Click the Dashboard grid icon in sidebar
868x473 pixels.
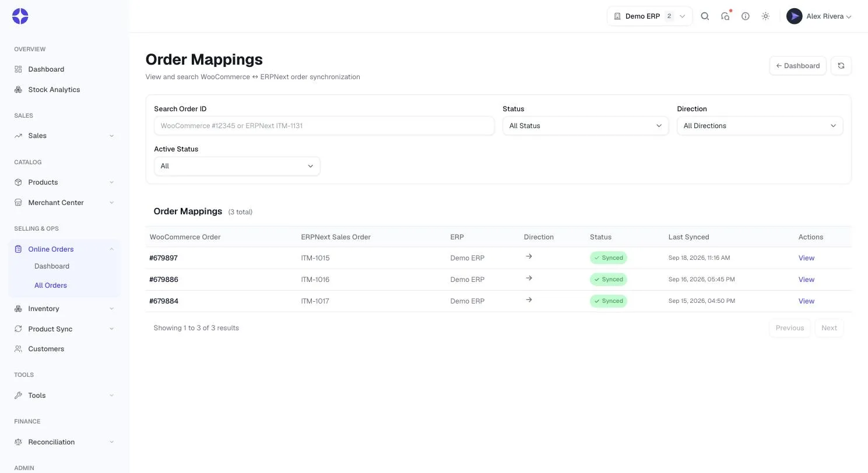(18, 69)
